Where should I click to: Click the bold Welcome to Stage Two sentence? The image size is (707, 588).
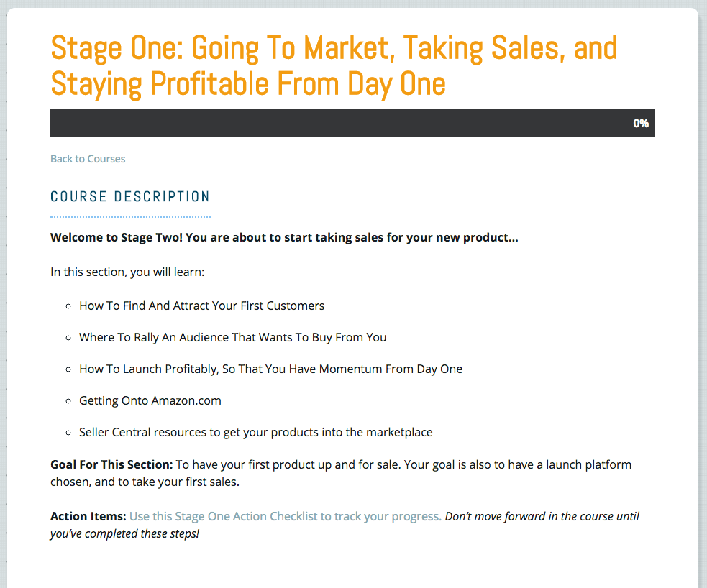pyautogui.click(x=284, y=237)
